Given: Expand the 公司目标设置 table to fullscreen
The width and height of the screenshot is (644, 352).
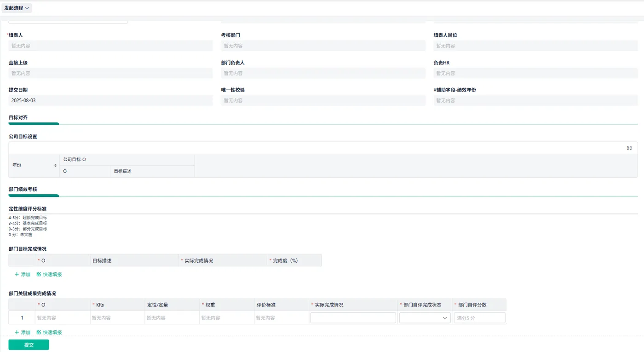Looking at the screenshot, I should point(629,148).
